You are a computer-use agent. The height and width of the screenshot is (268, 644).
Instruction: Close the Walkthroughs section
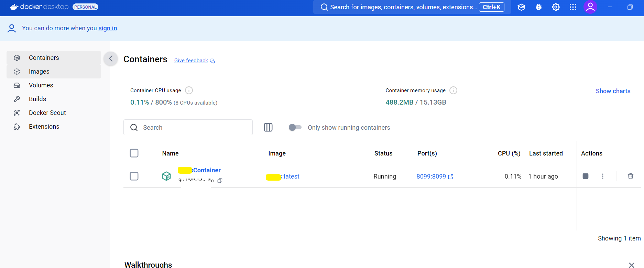[631, 265]
